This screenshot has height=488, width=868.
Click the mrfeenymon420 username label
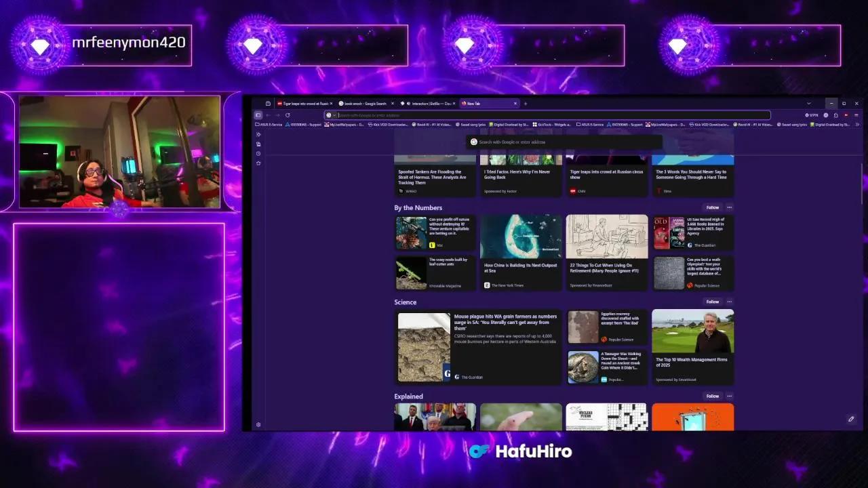click(129, 43)
